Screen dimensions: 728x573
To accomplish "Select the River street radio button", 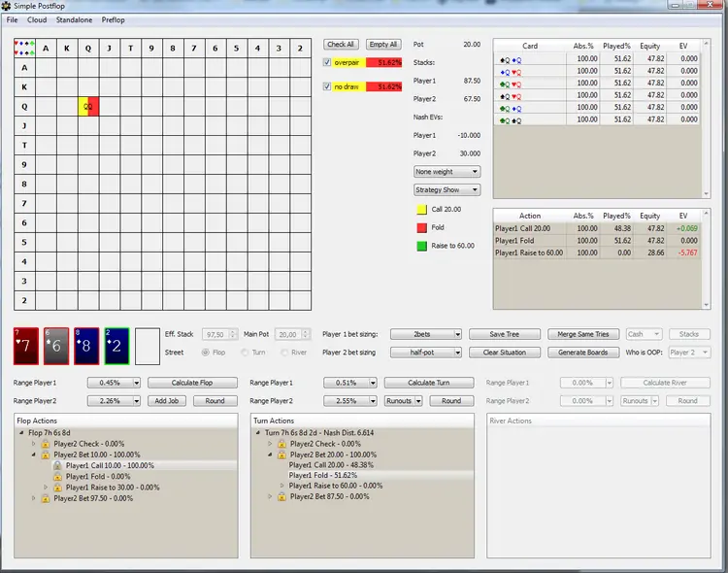I will (284, 353).
